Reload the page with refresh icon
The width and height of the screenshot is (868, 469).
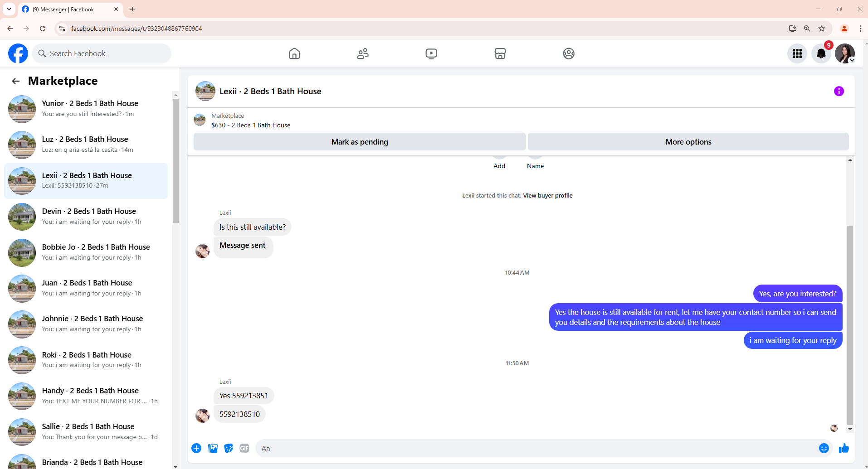click(x=43, y=29)
